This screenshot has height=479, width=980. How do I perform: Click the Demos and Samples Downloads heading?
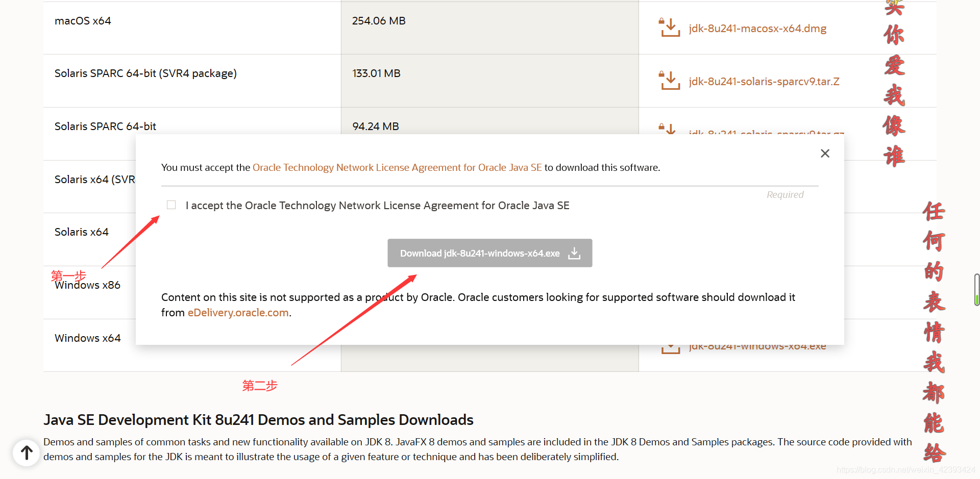(258, 420)
